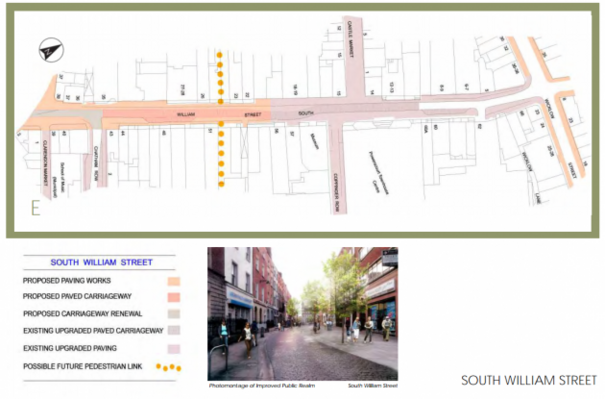The width and height of the screenshot is (605, 399).
Task: Click the street photomontage image
Action: tap(302, 314)
